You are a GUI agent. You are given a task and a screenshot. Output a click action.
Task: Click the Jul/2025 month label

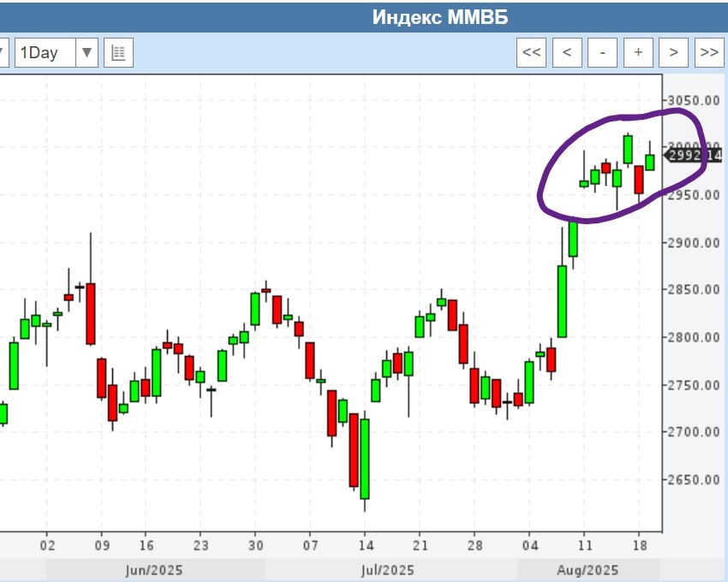(x=387, y=570)
